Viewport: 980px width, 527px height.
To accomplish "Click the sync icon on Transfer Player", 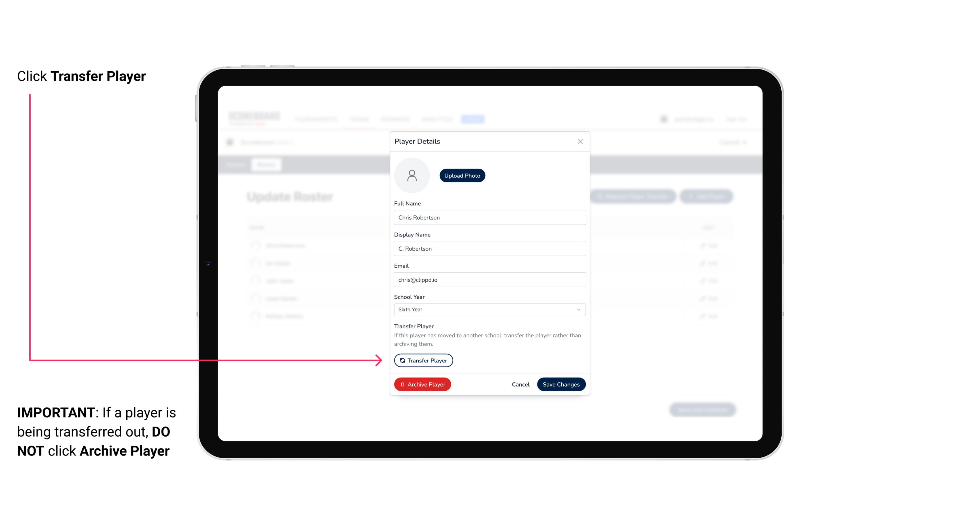I will [x=401, y=360].
